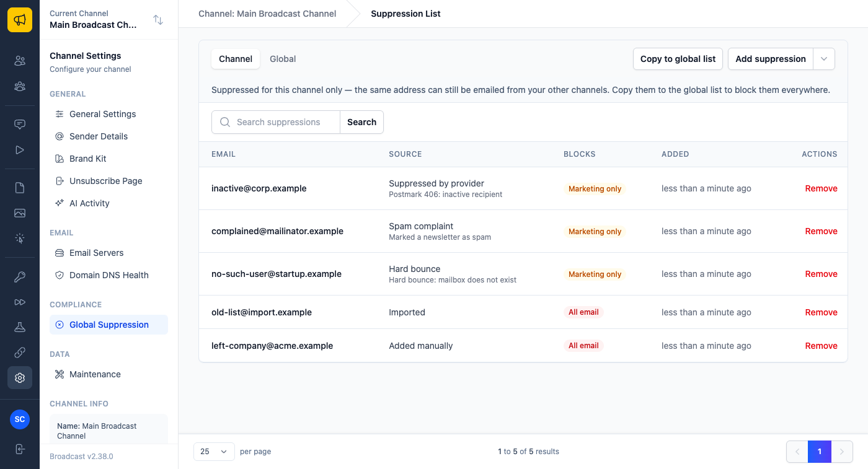The image size is (868, 469).
Task: Open the key icon in the rail
Action: [x=20, y=277]
